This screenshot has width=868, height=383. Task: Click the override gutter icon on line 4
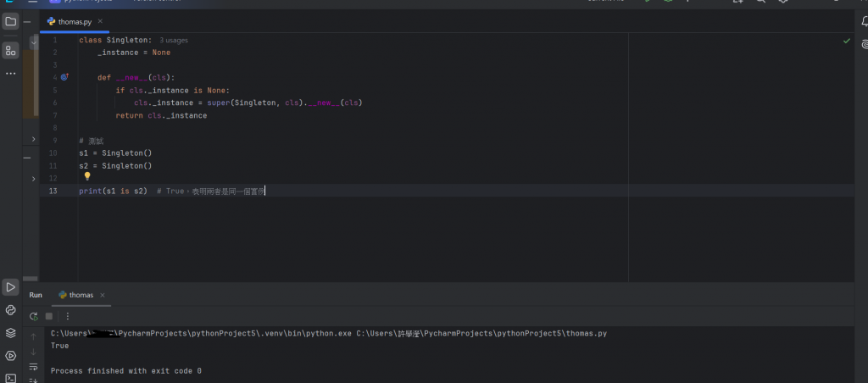64,77
